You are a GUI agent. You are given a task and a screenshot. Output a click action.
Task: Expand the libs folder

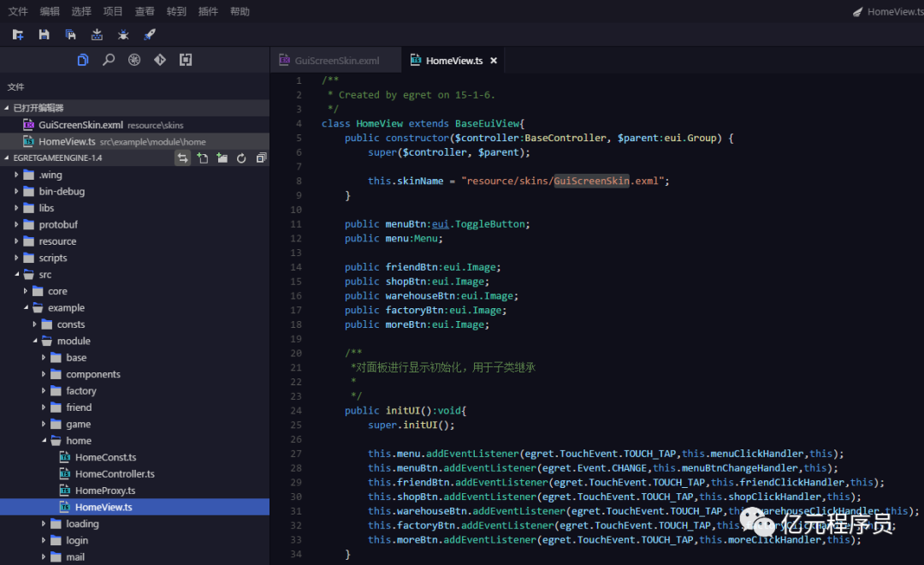[x=16, y=208]
